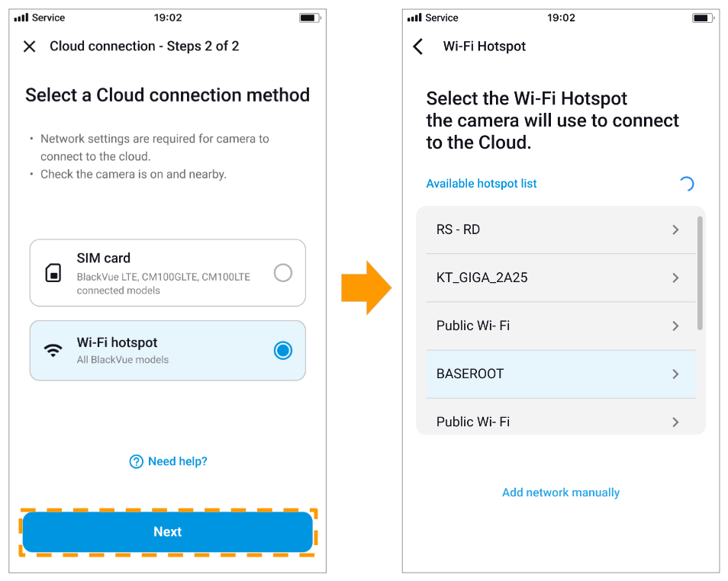Viewport: 728px width, 581px height.
Task: Select the SIM card radio button
Action: (283, 273)
